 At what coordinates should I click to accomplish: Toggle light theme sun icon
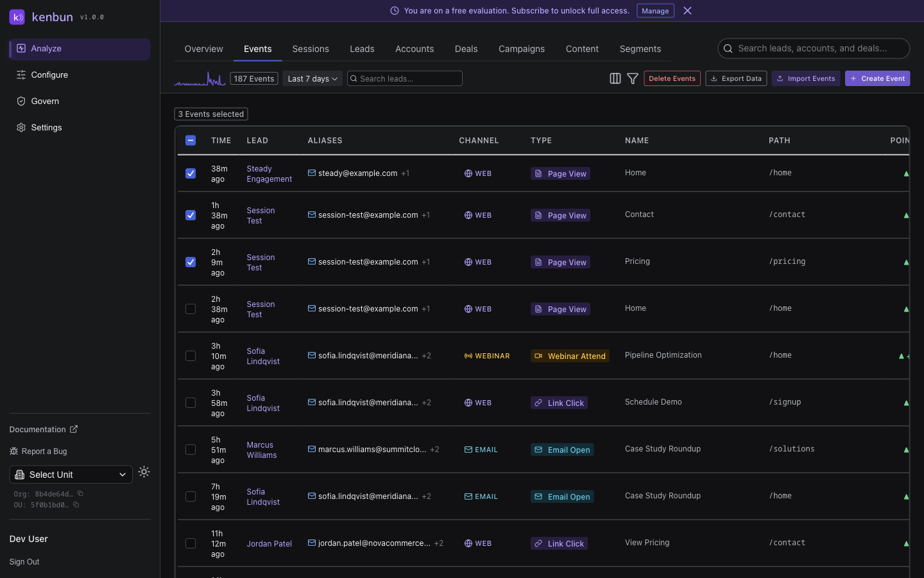click(x=144, y=472)
